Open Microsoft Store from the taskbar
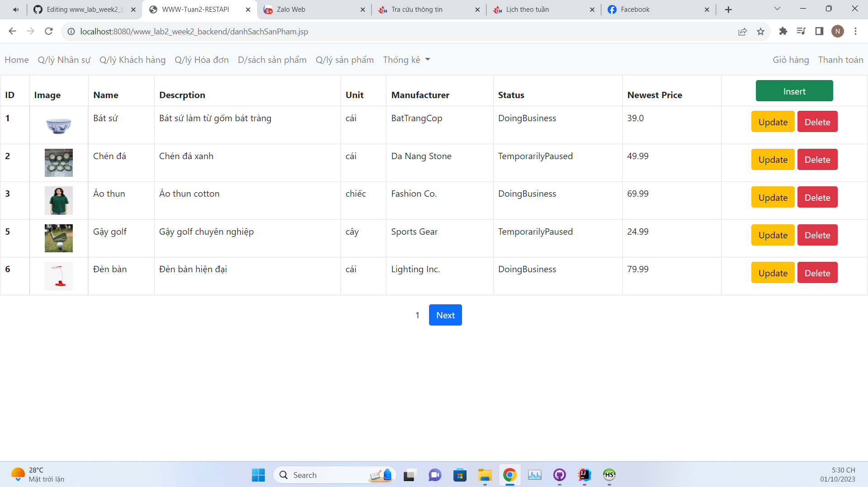Screen dimensions: 868x487 click(x=460, y=475)
